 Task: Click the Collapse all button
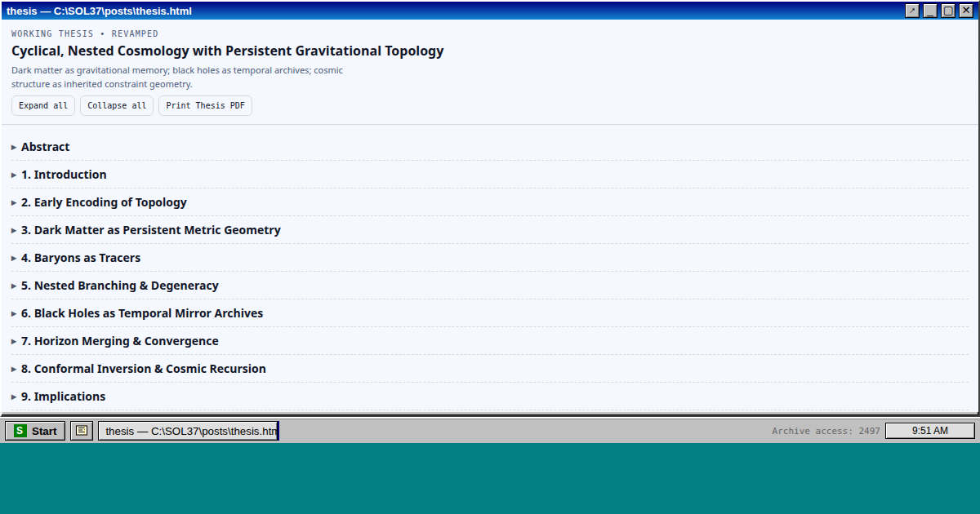pyautogui.click(x=117, y=106)
